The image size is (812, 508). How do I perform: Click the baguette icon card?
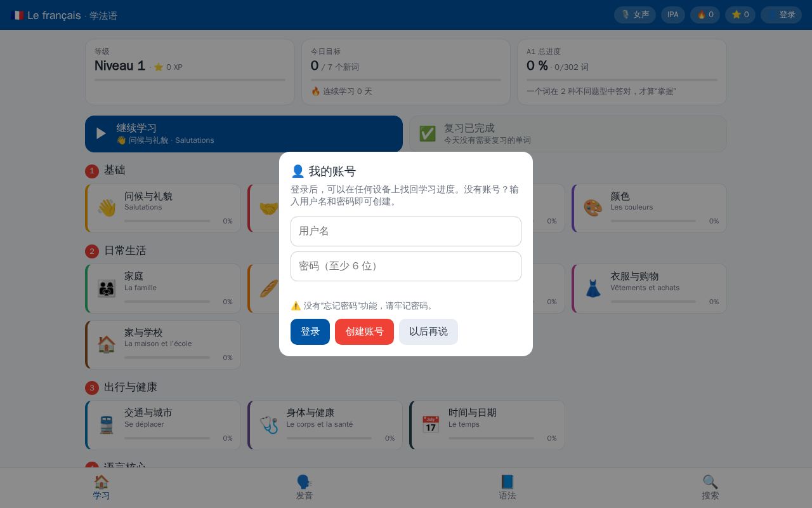(x=269, y=289)
